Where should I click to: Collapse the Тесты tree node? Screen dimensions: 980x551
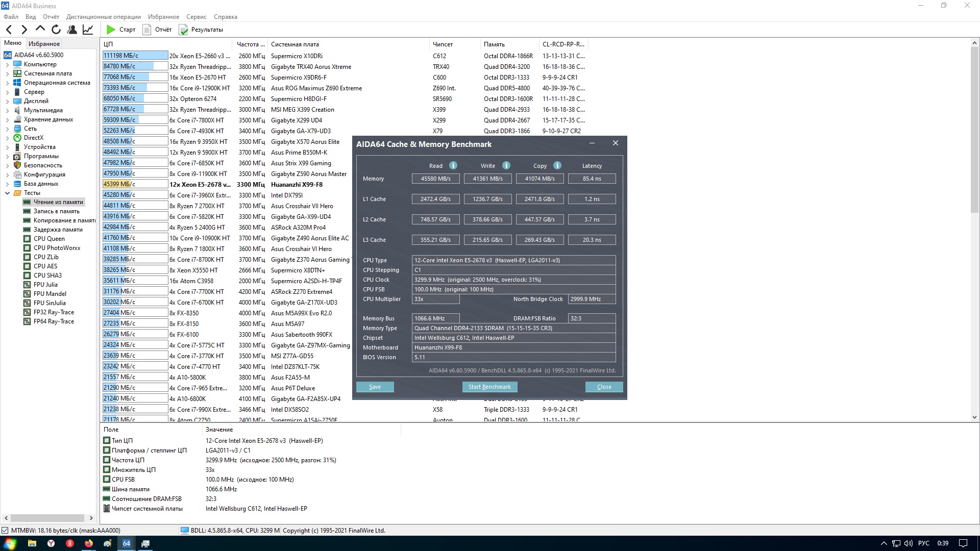pyautogui.click(x=7, y=193)
